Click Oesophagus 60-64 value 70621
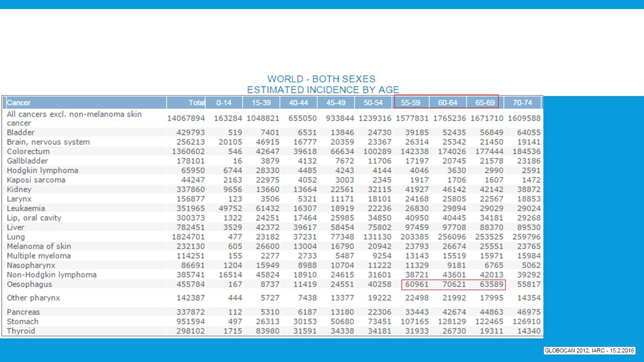644x362 pixels. 453,285
